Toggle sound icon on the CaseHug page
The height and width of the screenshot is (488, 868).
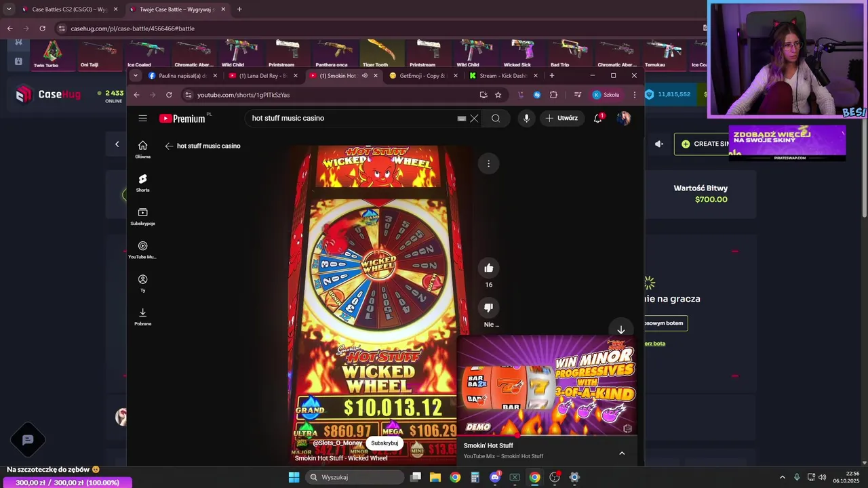(x=658, y=144)
